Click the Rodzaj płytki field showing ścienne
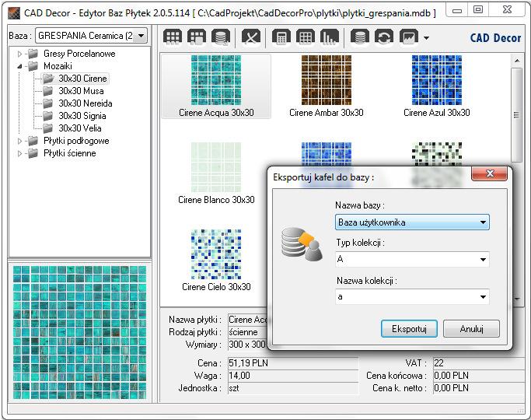Screen dimensions: 531x420 point(247,332)
